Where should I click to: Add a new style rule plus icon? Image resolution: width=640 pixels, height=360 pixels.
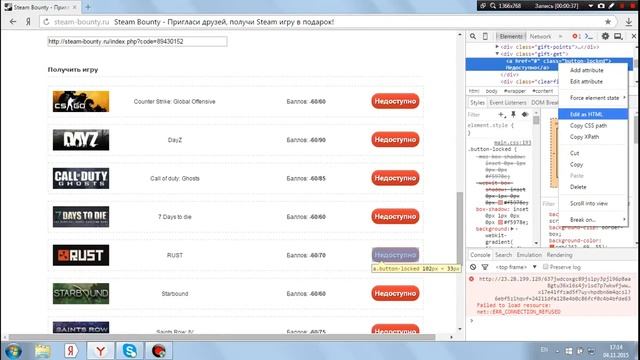(x=501, y=115)
